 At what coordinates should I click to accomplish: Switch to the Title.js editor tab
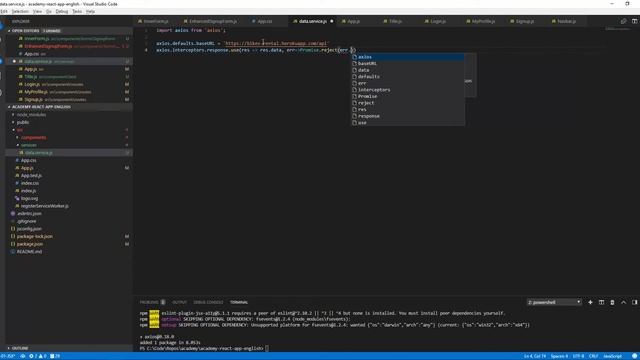[x=395, y=21]
